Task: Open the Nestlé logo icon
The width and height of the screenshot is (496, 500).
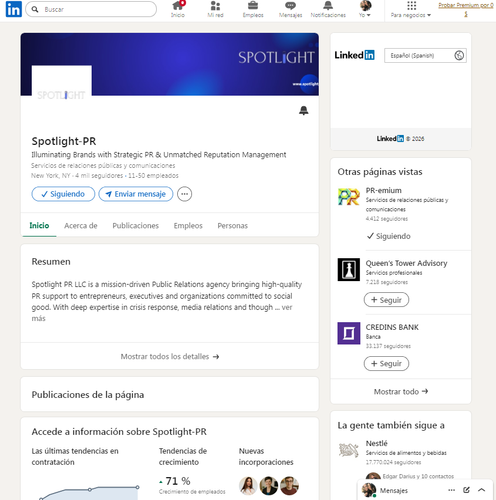Action: [x=349, y=450]
